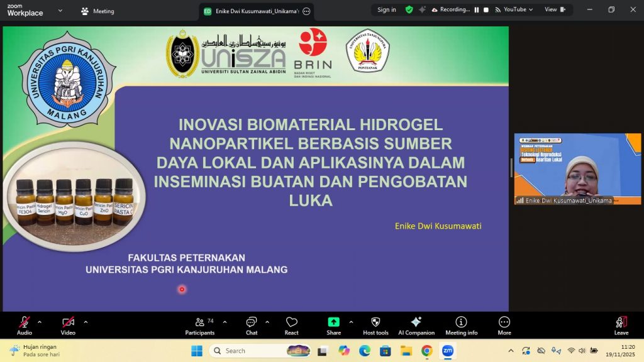Pause the meeting recording

(477, 9)
